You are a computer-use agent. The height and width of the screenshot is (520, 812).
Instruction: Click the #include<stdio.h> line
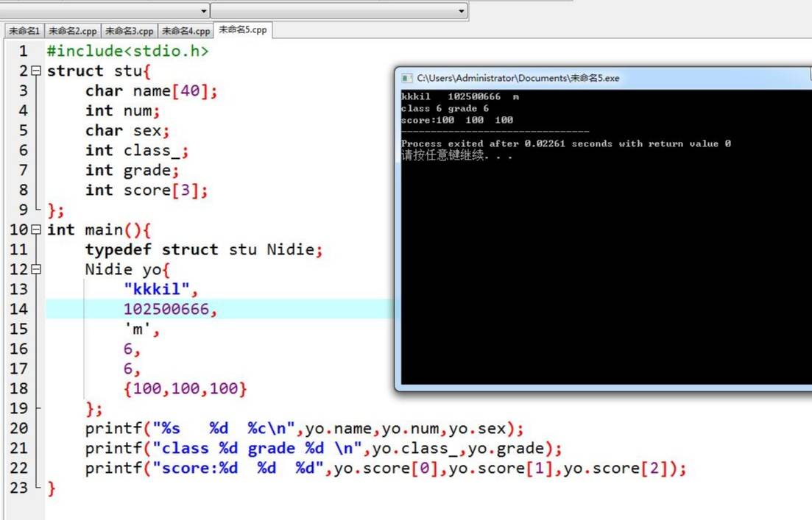[127, 51]
